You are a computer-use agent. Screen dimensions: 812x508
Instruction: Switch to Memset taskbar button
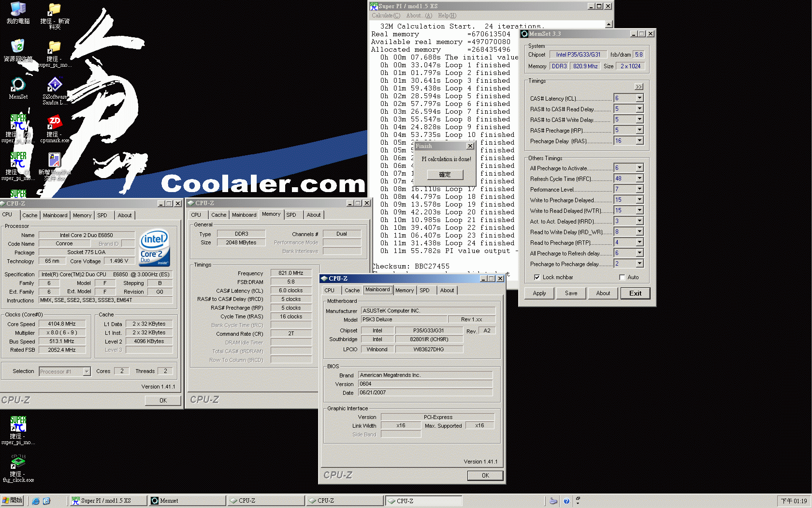(187, 501)
